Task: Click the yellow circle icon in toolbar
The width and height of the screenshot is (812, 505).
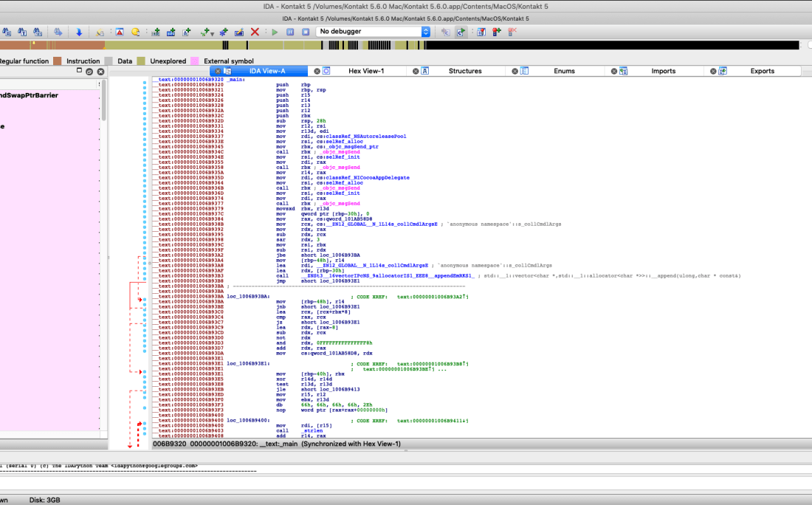Action: pos(135,32)
